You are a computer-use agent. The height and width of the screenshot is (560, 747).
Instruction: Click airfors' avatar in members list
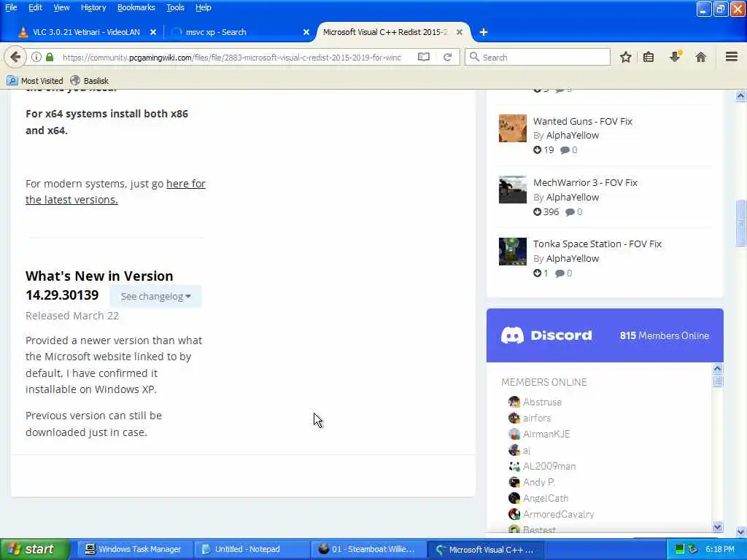click(x=514, y=418)
